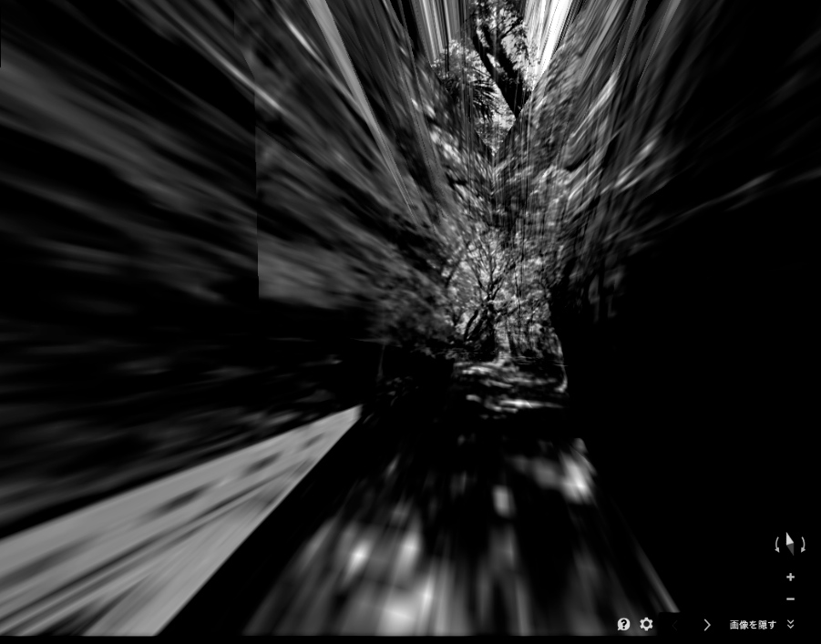
Task: Click the compass needle to face north
Action: (790, 544)
